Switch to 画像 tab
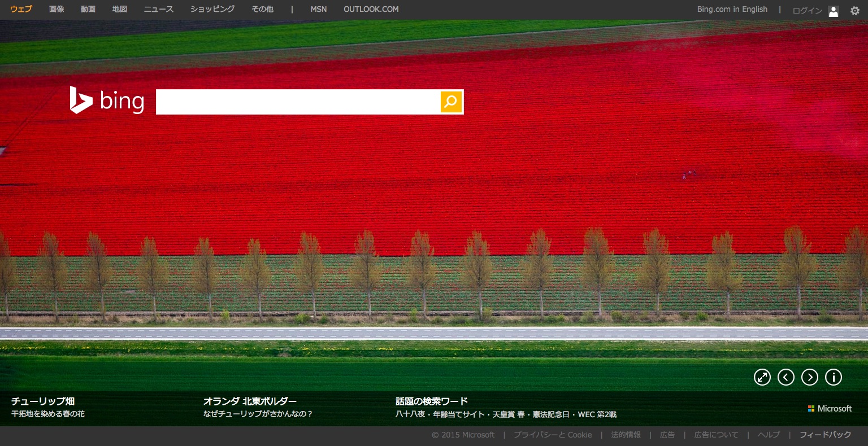 coord(57,10)
